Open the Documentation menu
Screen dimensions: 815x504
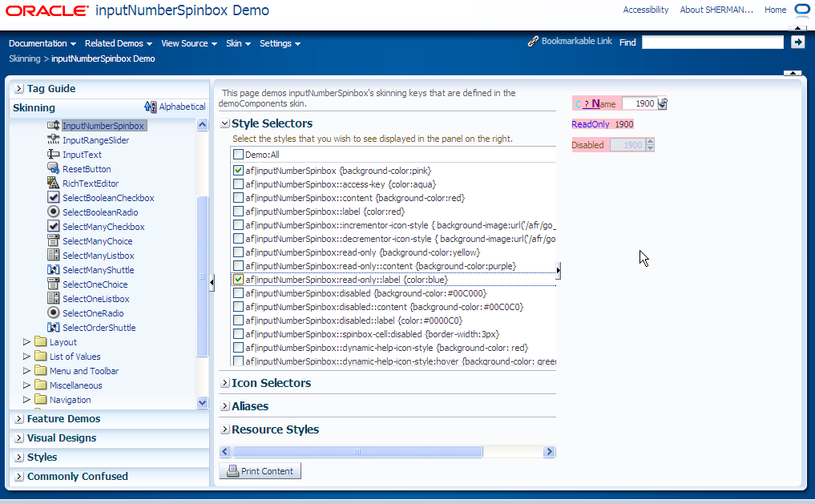[42, 43]
